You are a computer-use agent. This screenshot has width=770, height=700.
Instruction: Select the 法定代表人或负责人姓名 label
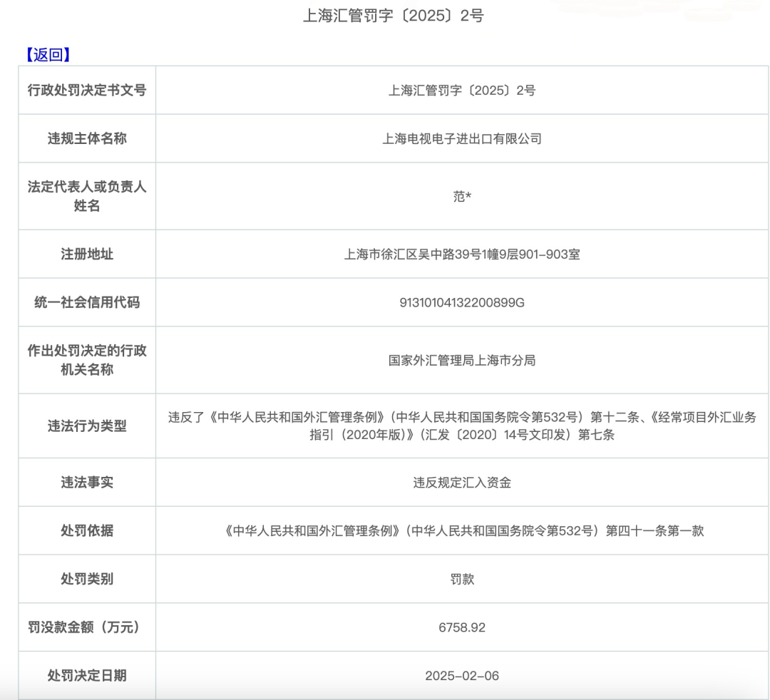(87, 196)
